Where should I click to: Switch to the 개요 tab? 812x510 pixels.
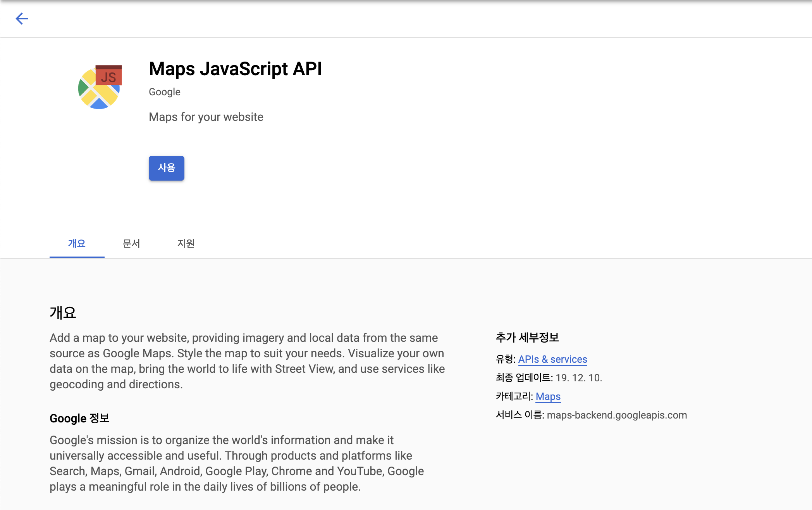(77, 243)
